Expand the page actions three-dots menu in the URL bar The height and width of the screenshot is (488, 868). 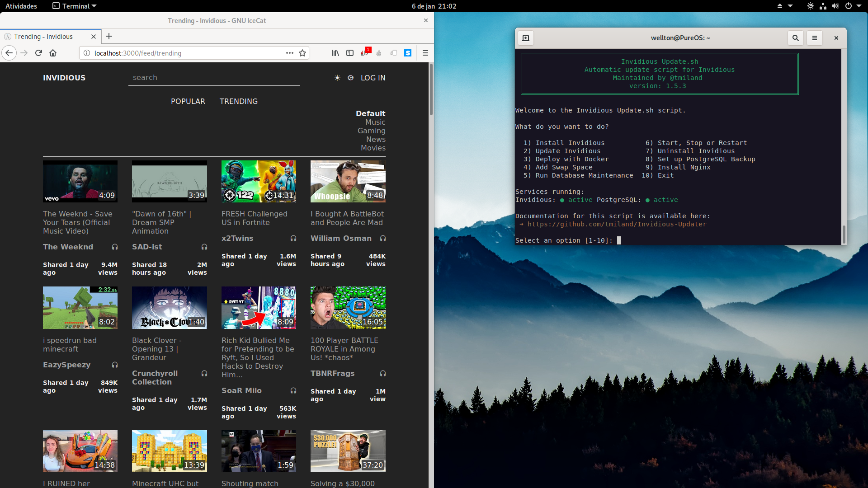pos(290,53)
